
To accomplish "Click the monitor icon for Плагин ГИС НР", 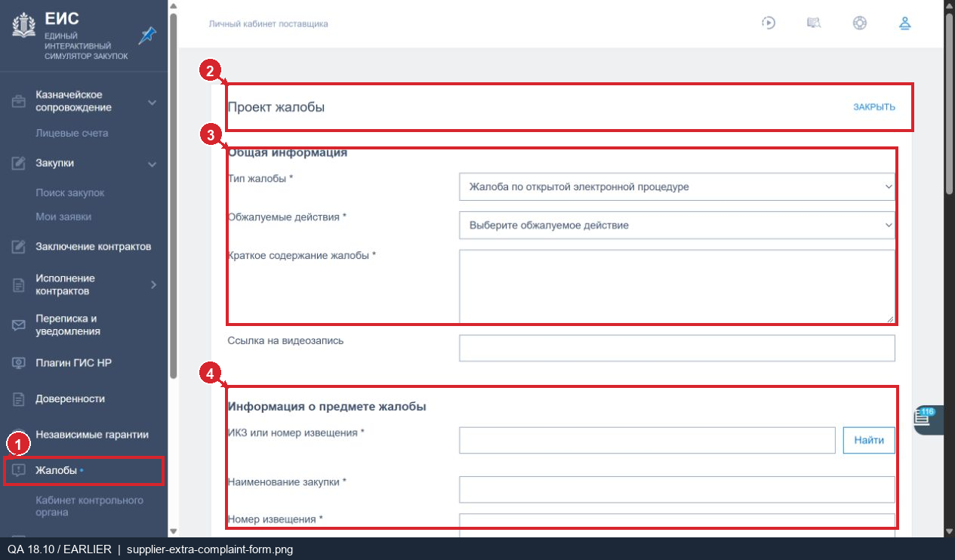I will 19,363.
